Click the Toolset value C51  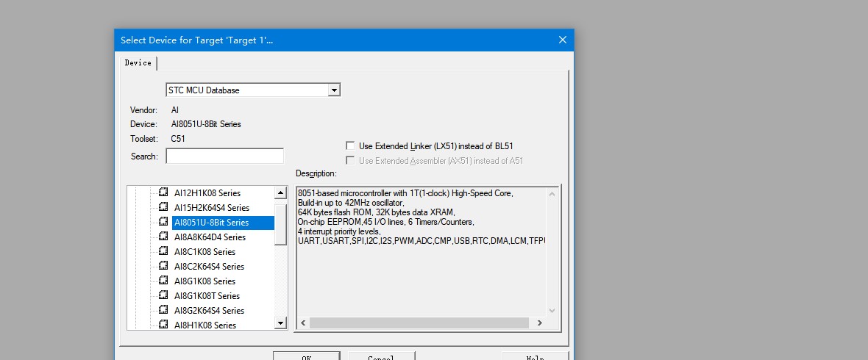coord(178,139)
